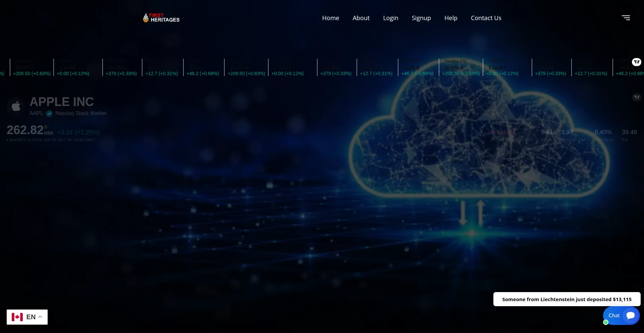Open the About page
Image resolution: width=644 pixels, height=333 pixels.
tap(361, 18)
